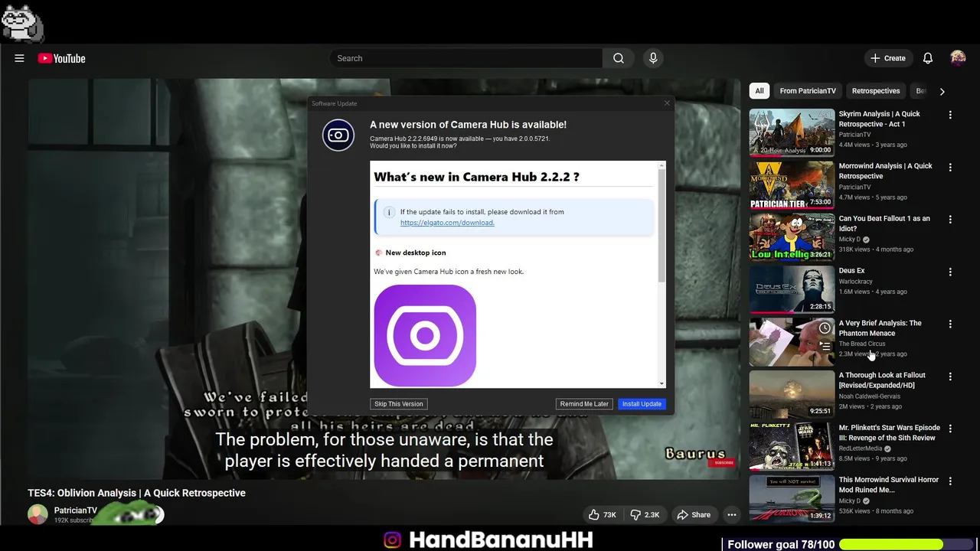
Task: Open the elgato.com/download link
Action: click(x=447, y=223)
